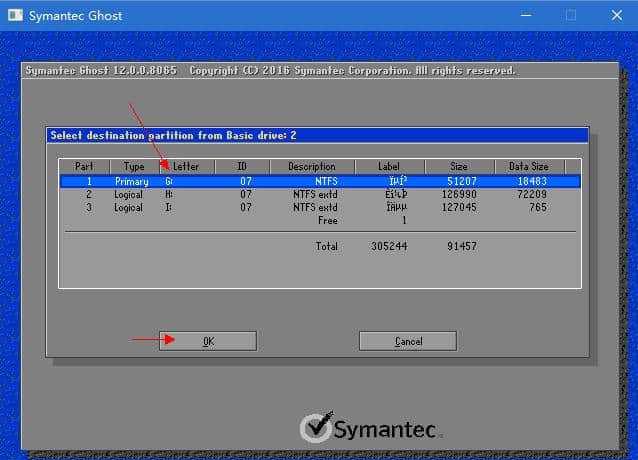The image size is (638, 460).
Task: Click the Part column header
Action: click(85, 166)
